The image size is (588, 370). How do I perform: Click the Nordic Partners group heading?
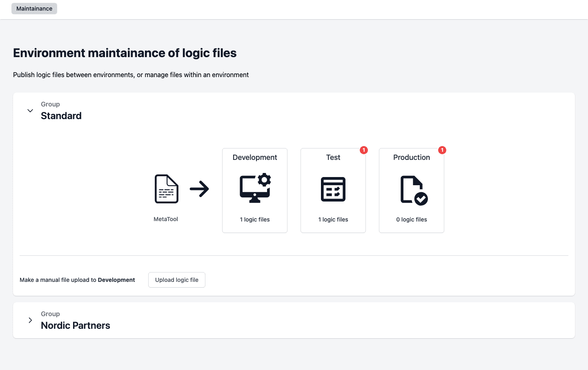tap(76, 326)
